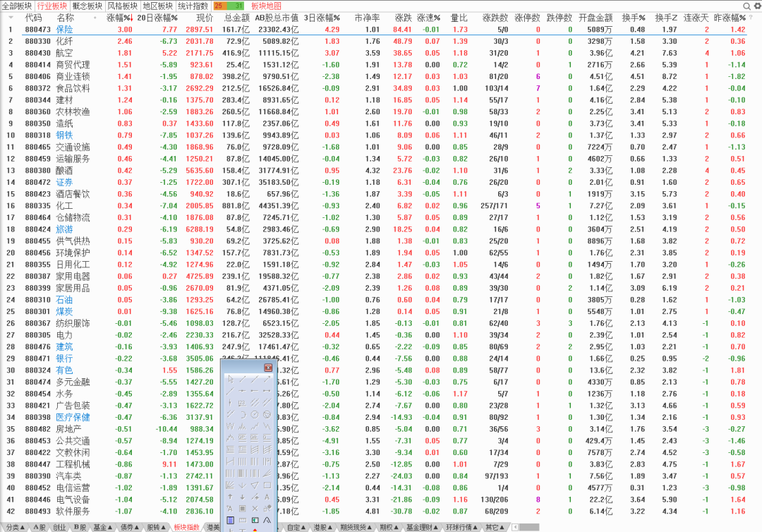Image resolution: width=762 pixels, height=532 pixels.
Task: Open the 债券 bottom tab menu
Action: coord(129,527)
